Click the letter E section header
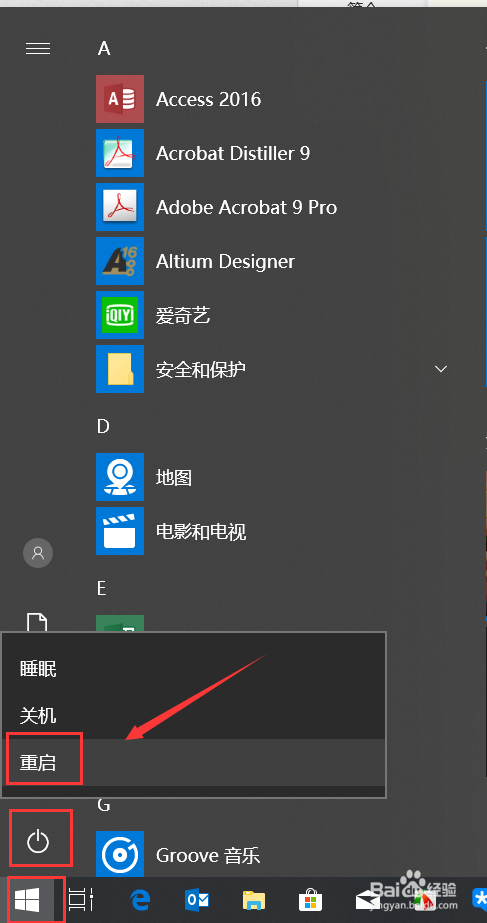 [101, 587]
